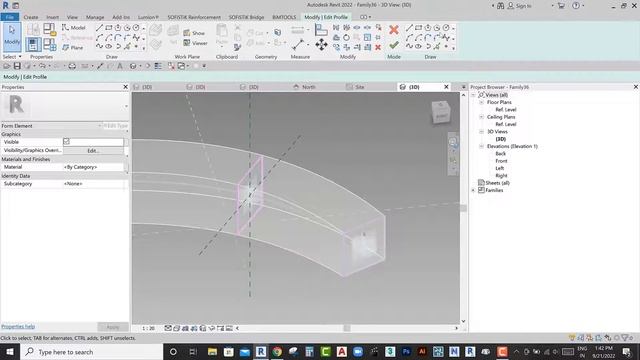Click Close Inactive Views icon
The height and width of the screenshot is (360, 640).
[171, 66]
